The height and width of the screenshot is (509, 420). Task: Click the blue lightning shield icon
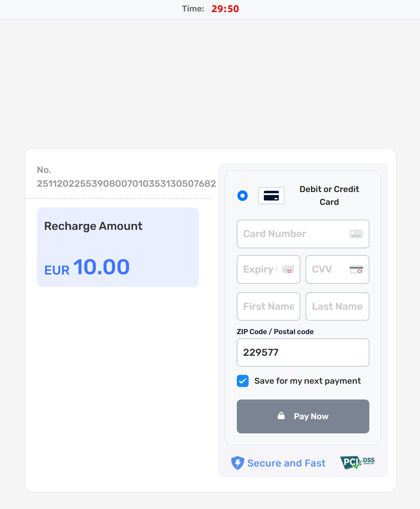[x=237, y=463]
